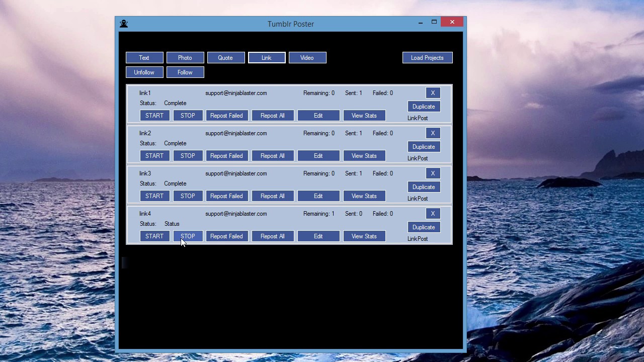Click the link2 project name

pos(145,133)
